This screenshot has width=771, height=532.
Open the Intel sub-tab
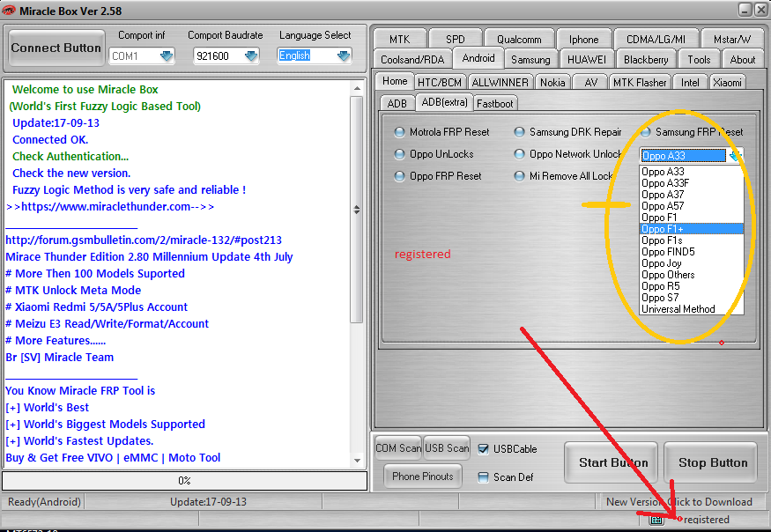click(x=690, y=83)
